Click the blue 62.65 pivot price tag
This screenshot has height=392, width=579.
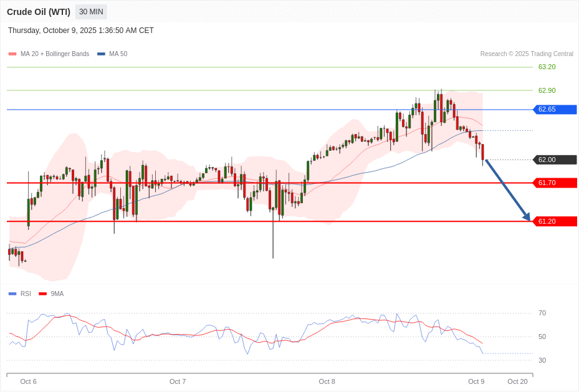click(x=555, y=110)
